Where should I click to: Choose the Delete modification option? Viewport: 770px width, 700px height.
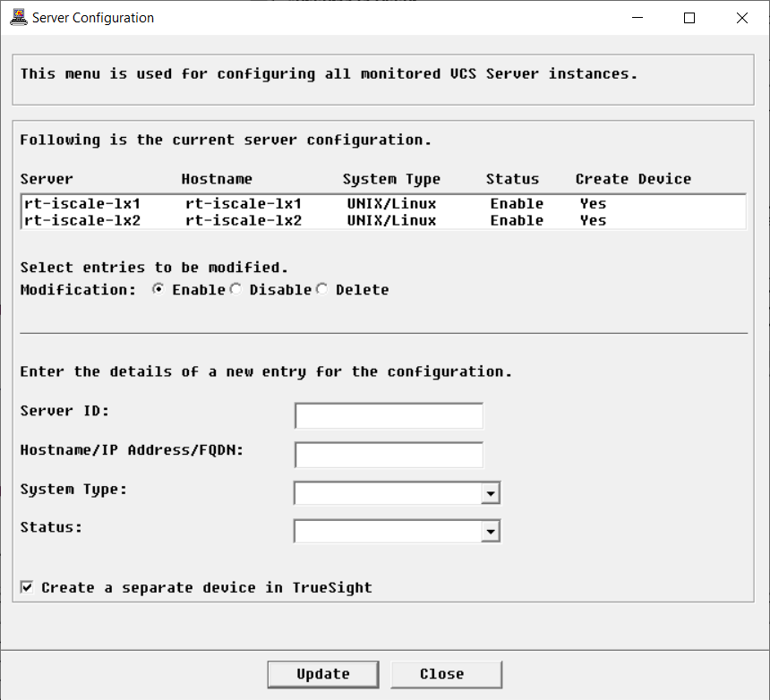[321, 288]
